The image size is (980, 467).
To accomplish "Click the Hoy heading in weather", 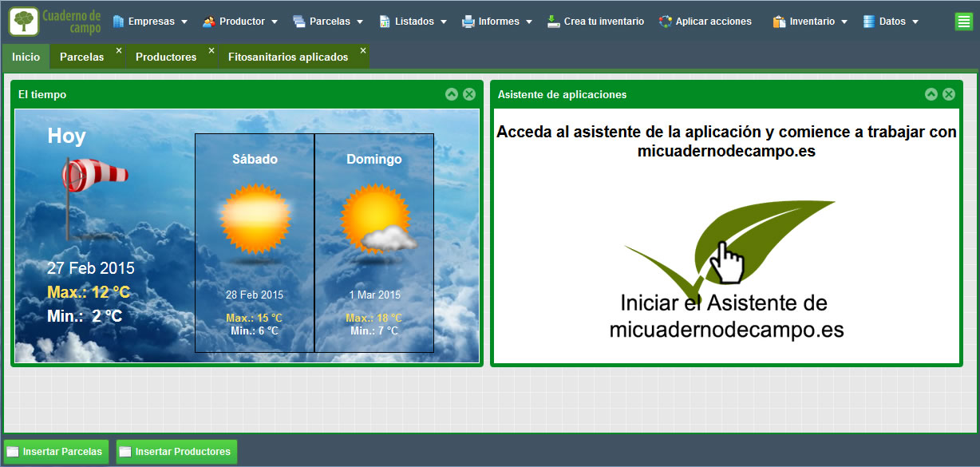I will click(x=66, y=136).
